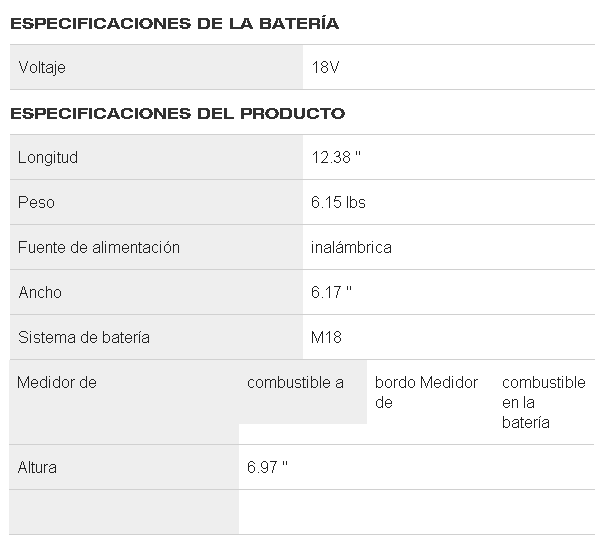This screenshot has width=613, height=546.
Task: Select the 'Fuente de alimentación' label
Action: click(99, 247)
